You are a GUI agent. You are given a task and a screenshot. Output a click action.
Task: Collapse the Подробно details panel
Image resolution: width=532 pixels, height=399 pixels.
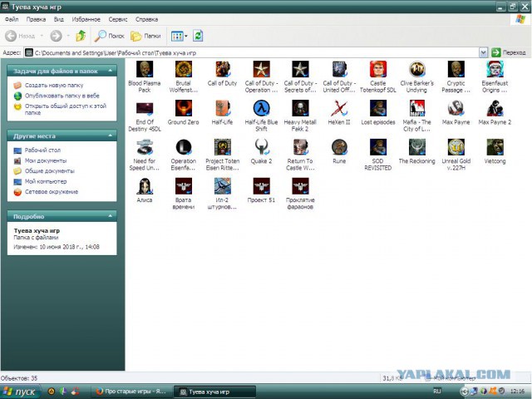[x=111, y=216]
